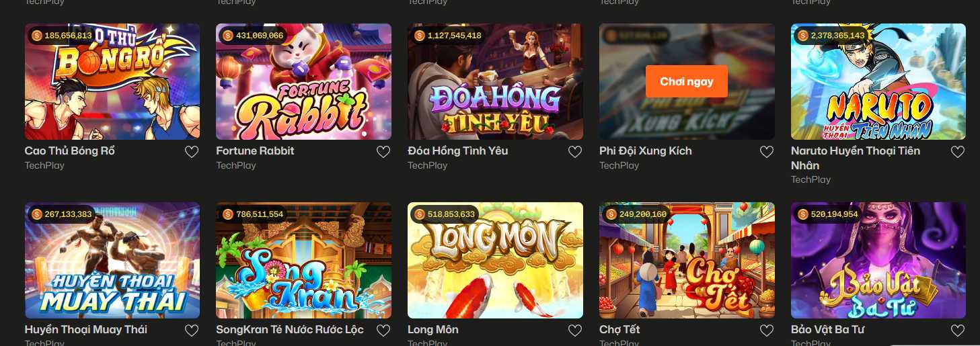Open the Đóa Hồng Tình Yêu title link

pos(458,150)
